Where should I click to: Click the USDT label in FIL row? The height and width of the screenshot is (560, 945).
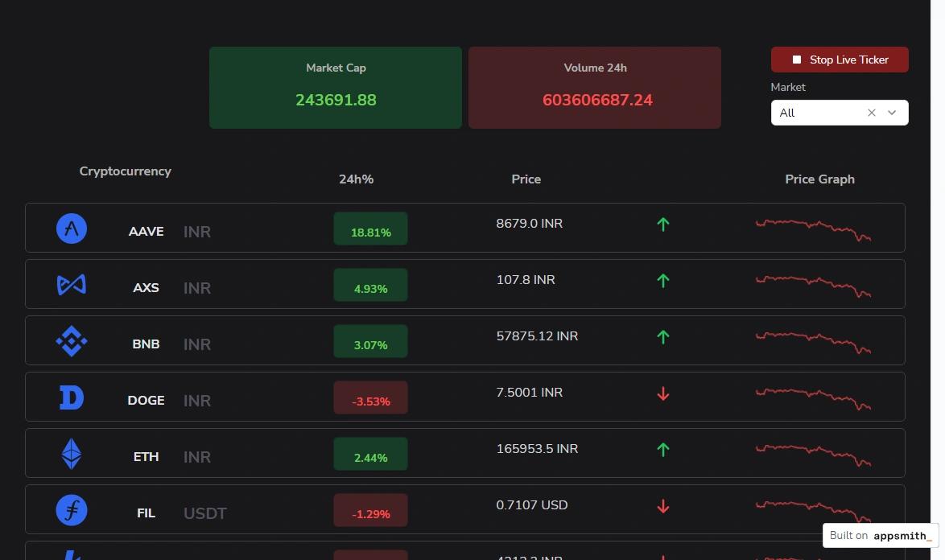205,513
